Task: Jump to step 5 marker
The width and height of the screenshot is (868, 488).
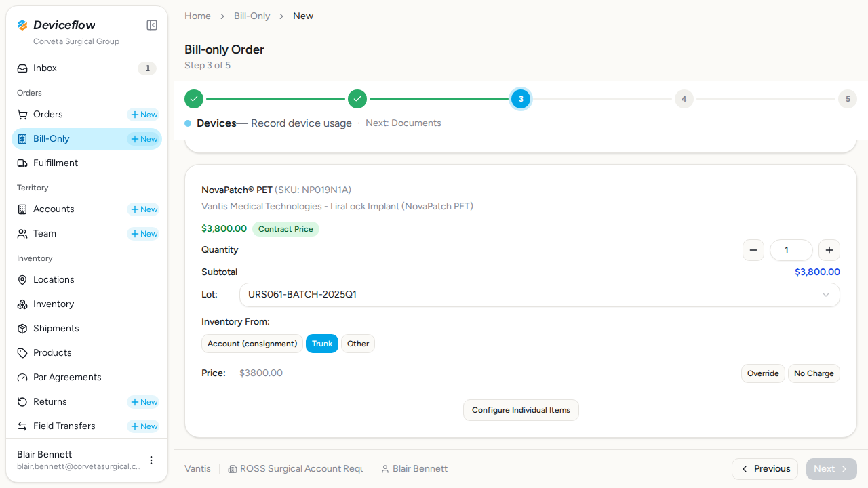Action: click(848, 99)
